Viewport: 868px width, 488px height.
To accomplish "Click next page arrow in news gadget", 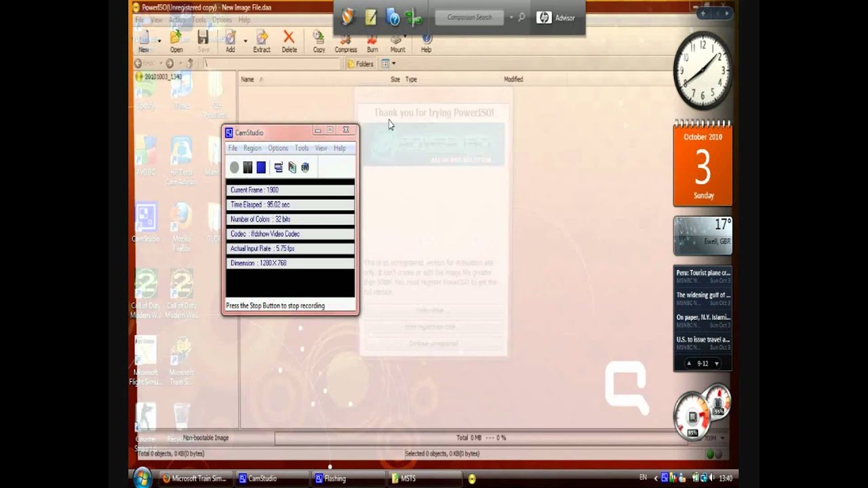I will (x=716, y=364).
